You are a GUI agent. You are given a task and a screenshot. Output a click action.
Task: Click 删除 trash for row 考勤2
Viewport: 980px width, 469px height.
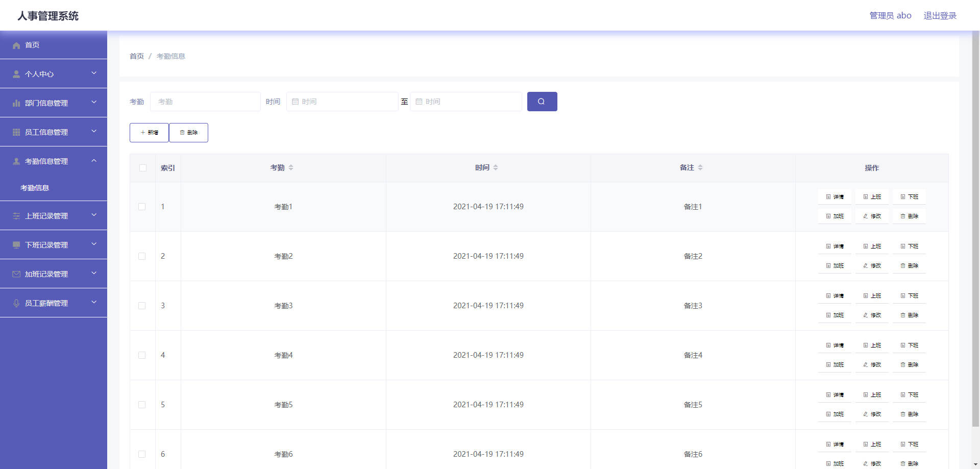click(x=909, y=265)
